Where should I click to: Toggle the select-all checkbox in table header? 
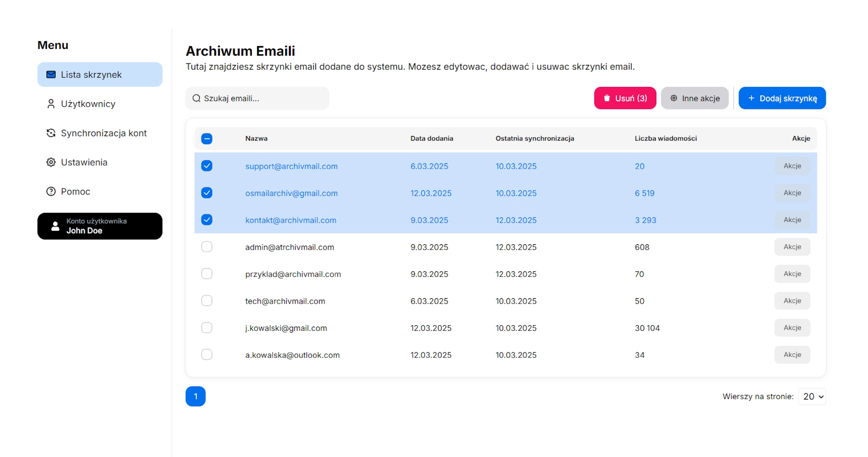pyautogui.click(x=207, y=138)
